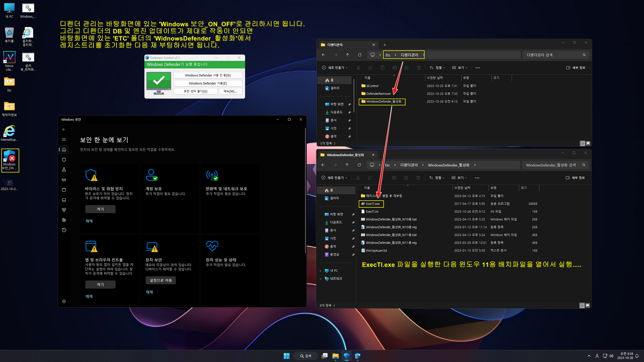Toggle 세부 정보 pane in WindowsDefender_활성화 window

coord(575,178)
